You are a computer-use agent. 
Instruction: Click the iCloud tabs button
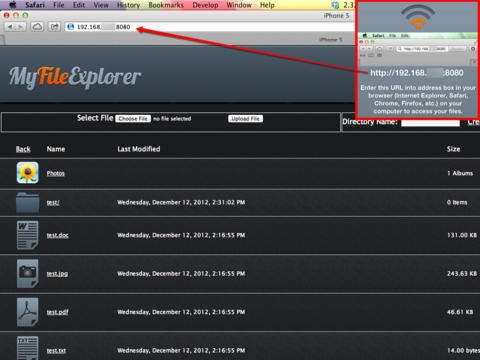coord(37,27)
